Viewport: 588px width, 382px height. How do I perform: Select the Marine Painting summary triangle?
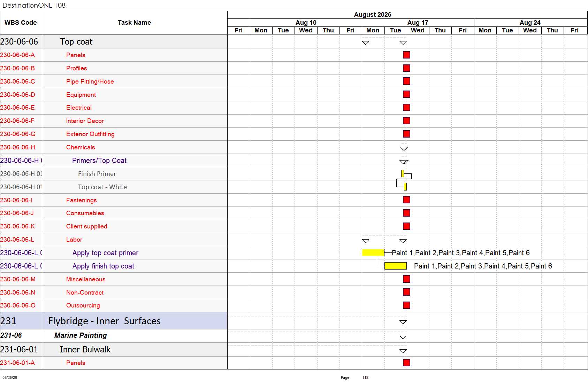[x=403, y=337]
